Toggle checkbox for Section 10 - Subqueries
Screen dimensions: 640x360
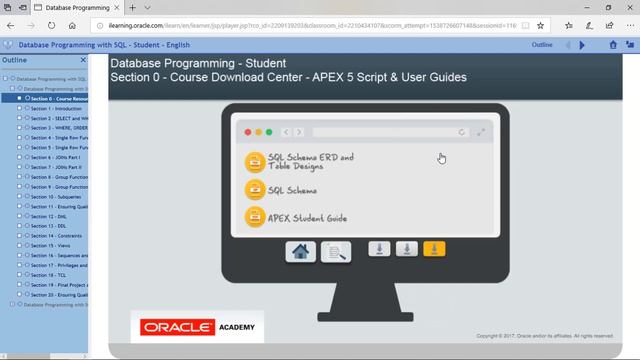click(19, 196)
